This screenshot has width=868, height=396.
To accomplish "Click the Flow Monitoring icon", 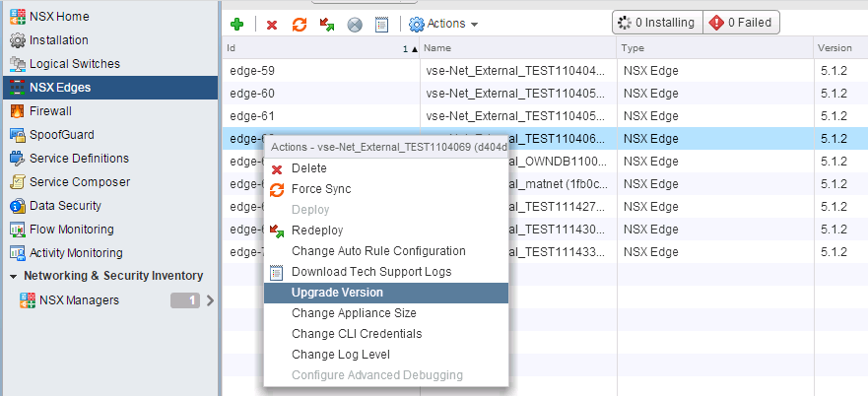I will click(x=18, y=230).
